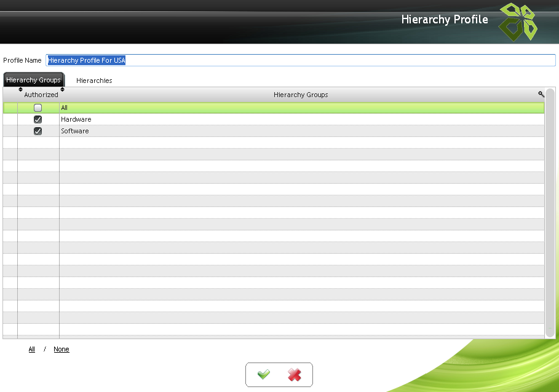
Task: Select the Hierarchy Groups tab
Action: (33, 80)
